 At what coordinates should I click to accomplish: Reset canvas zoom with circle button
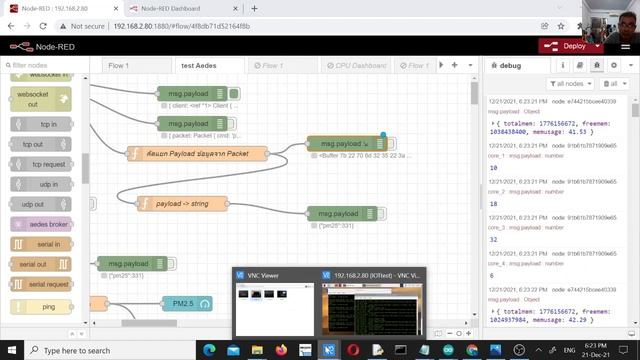pyautogui.click(x=459, y=333)
